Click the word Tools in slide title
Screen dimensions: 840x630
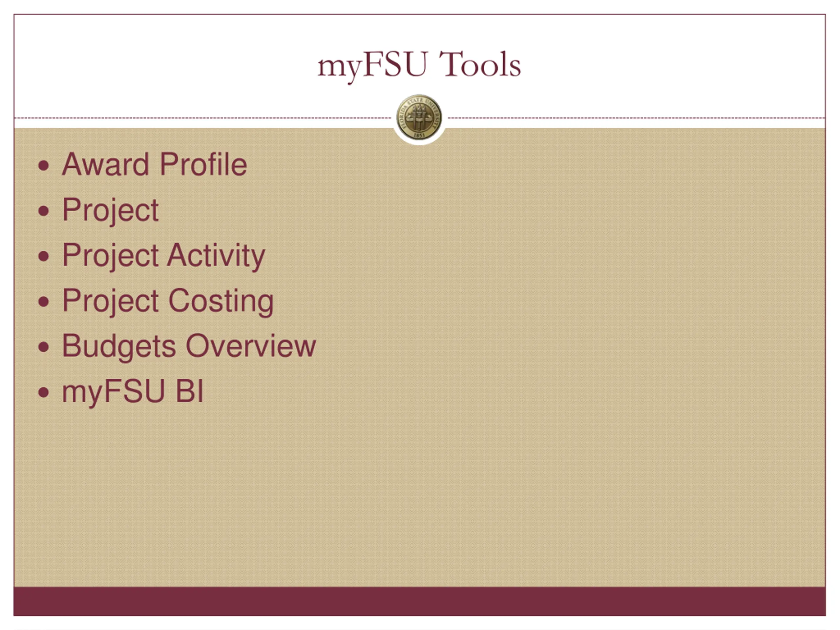click(x=480, y=64)
